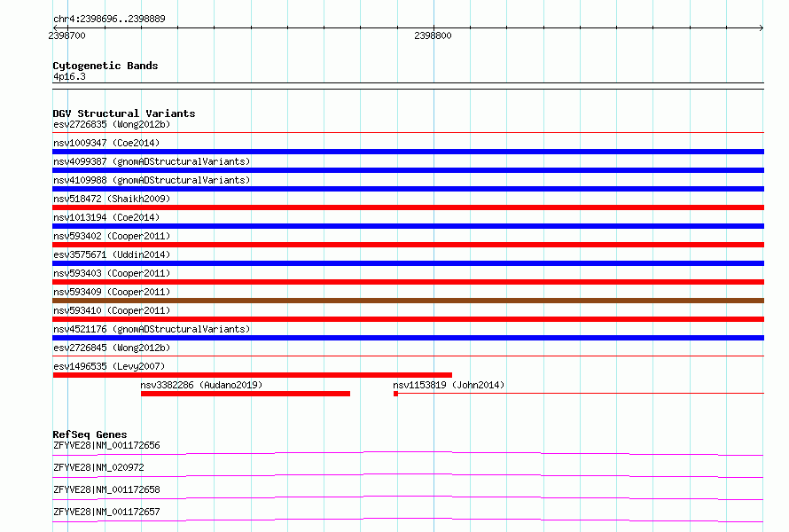
Task: Open transcript ZFYVE28|NM_001172657
Action: click(x=106, y=512)
